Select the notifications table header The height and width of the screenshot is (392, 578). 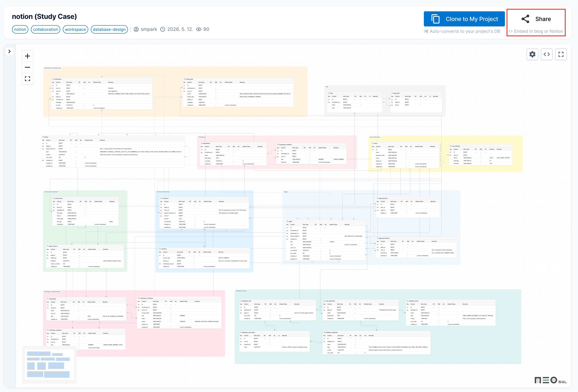pos(102,79)
